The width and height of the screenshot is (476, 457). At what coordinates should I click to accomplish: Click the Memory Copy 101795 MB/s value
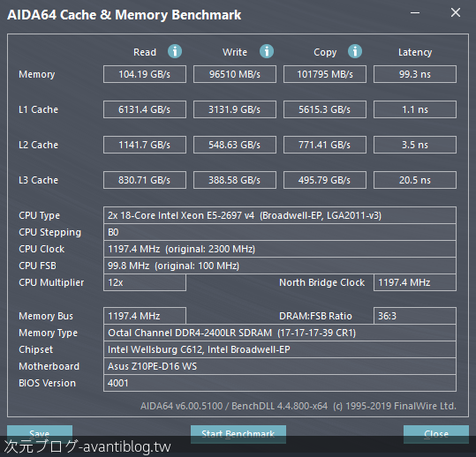pos(325,74)
